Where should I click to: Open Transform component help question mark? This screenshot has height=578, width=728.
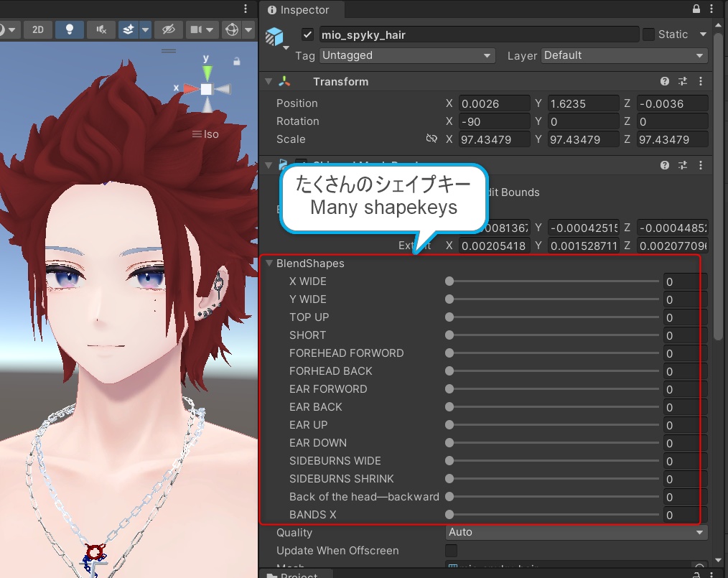click(x=664, y=81)
